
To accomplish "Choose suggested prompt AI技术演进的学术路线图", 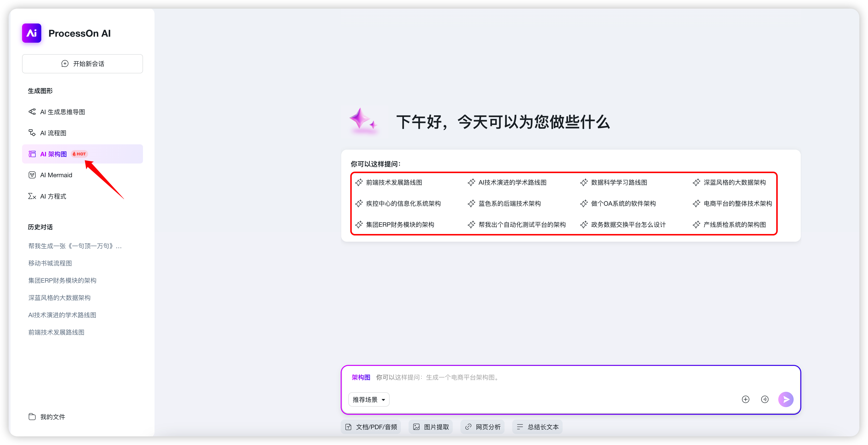I will pyautogui.click(x=507, y=183).
